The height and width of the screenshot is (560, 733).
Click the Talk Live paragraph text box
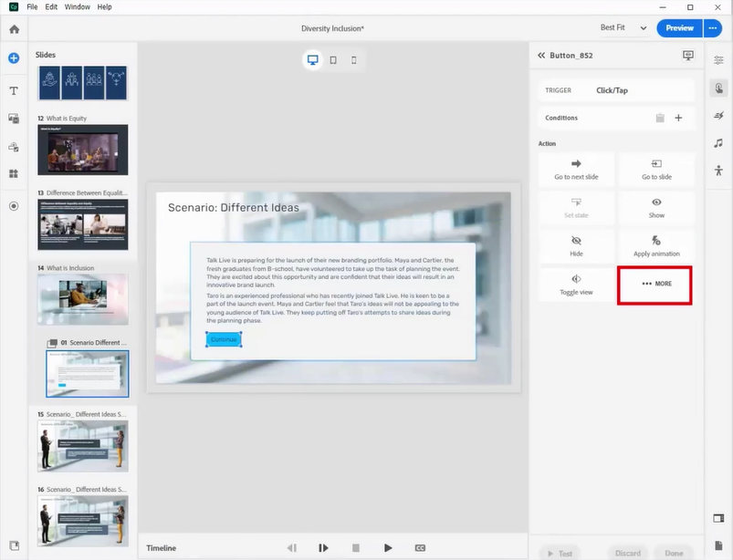pyautogui.click(x=333, y=290)
